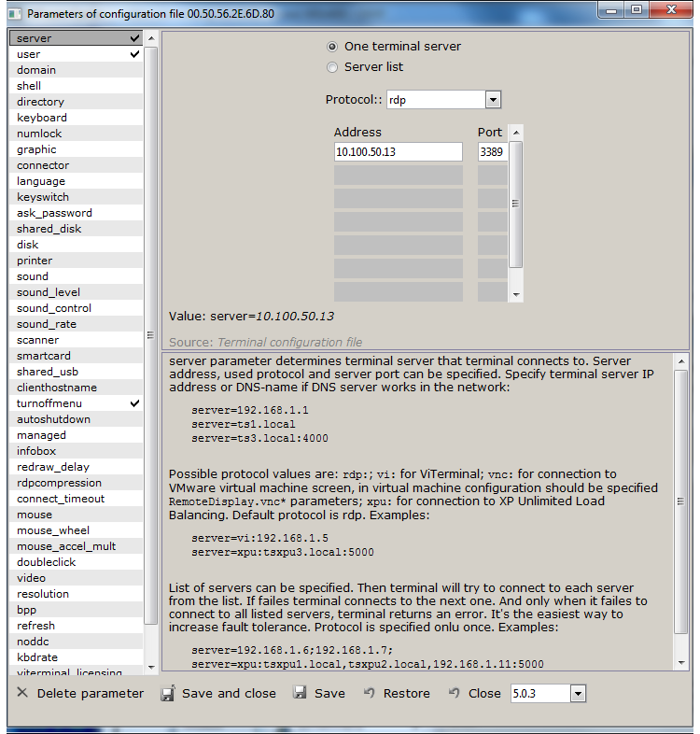Choose the Server list radio button
This screenshot has width=700, height=734.
pos(332,67)
